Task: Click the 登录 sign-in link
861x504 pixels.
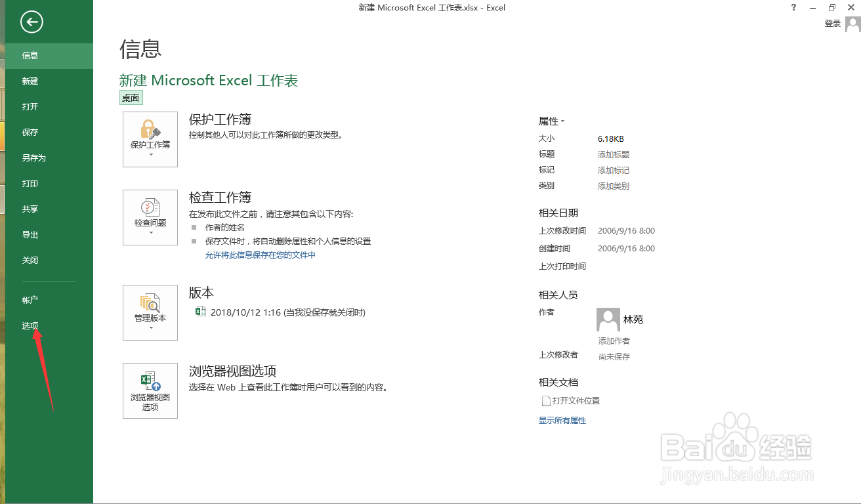Action: coord(833,24)
